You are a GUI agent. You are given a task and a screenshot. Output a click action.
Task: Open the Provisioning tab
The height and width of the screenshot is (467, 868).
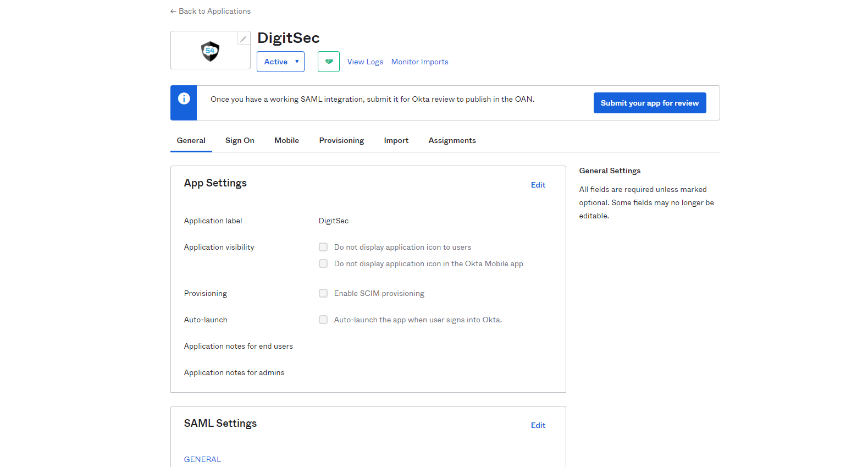(341, 140)
